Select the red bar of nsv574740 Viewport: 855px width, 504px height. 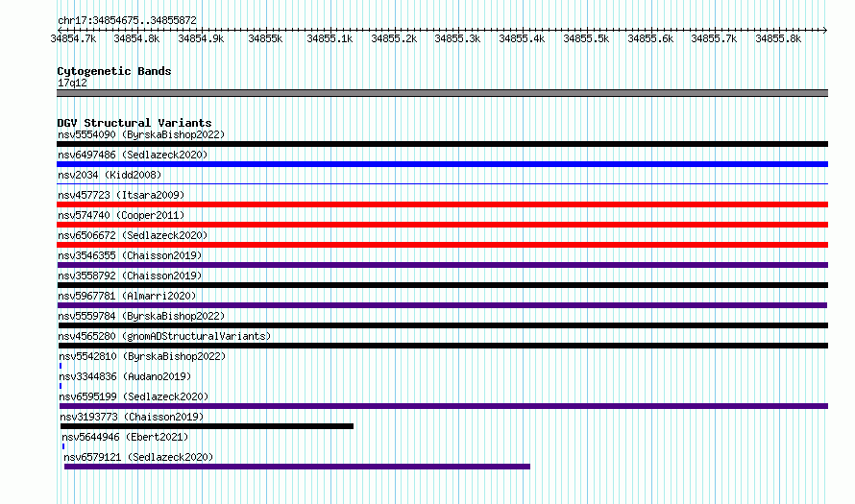pyautogui.click(x=442, y=225)
